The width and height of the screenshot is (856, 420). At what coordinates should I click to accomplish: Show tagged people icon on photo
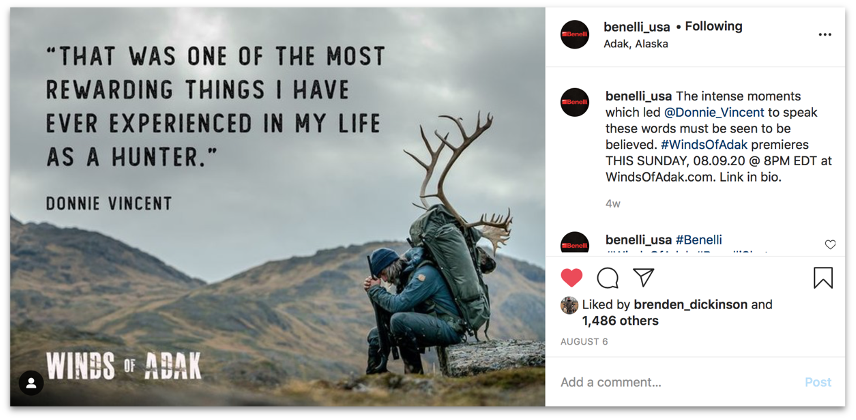coord(31,383)
